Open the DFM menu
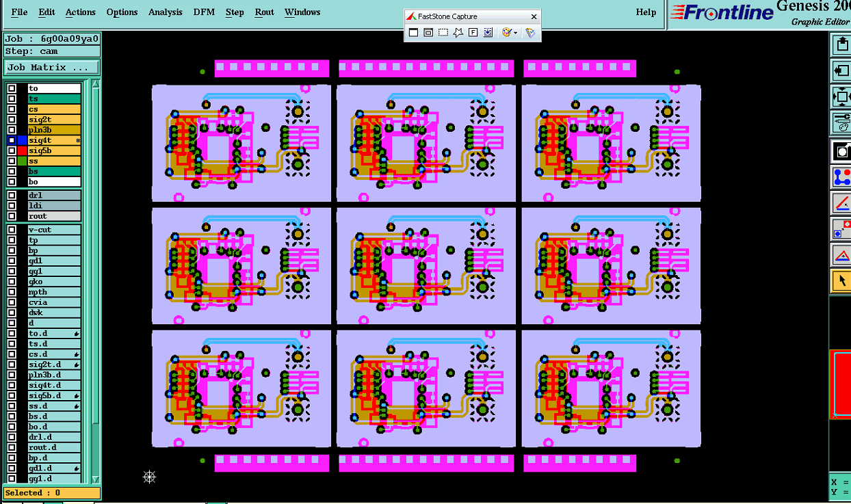Image resolution: width=851 pixels, height=504 pixels. tap(204, 12)
